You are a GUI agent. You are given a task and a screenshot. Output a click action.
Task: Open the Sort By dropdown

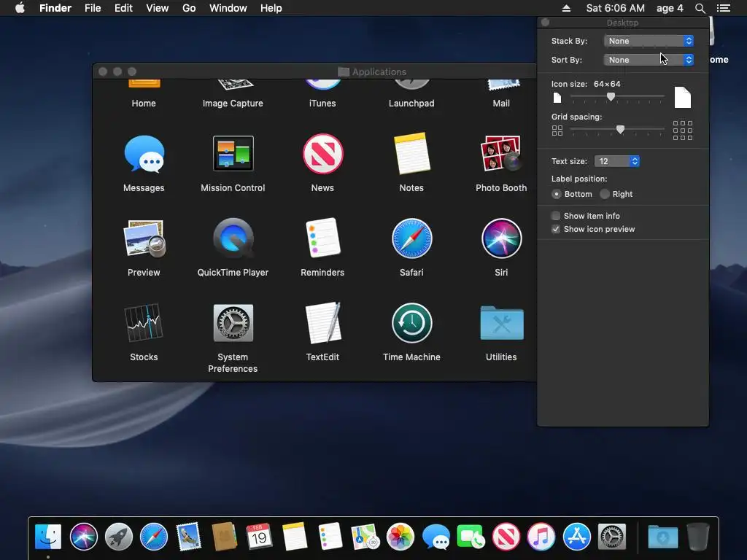click(649, 60)
